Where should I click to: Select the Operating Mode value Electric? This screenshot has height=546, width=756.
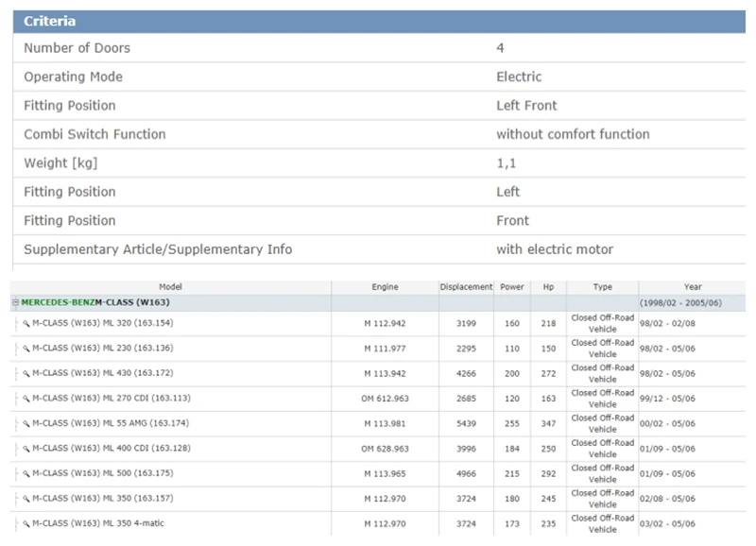coord(519,77)
